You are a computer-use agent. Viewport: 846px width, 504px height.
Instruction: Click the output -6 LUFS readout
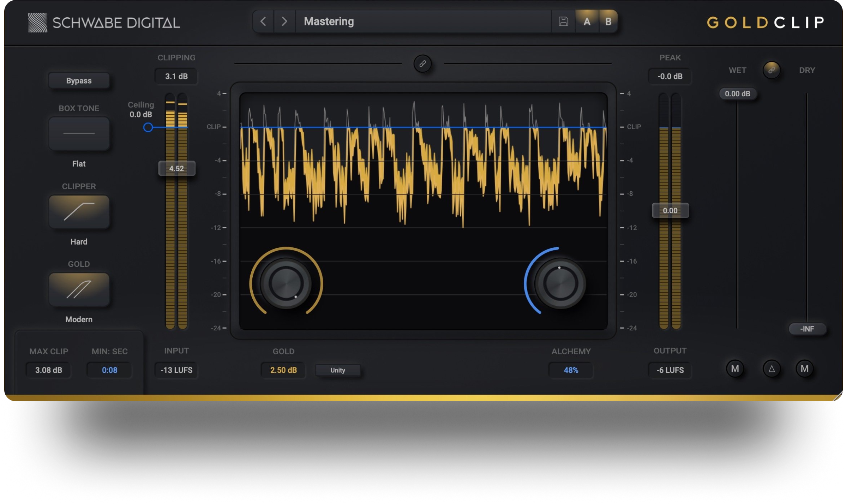pos(670,370)
